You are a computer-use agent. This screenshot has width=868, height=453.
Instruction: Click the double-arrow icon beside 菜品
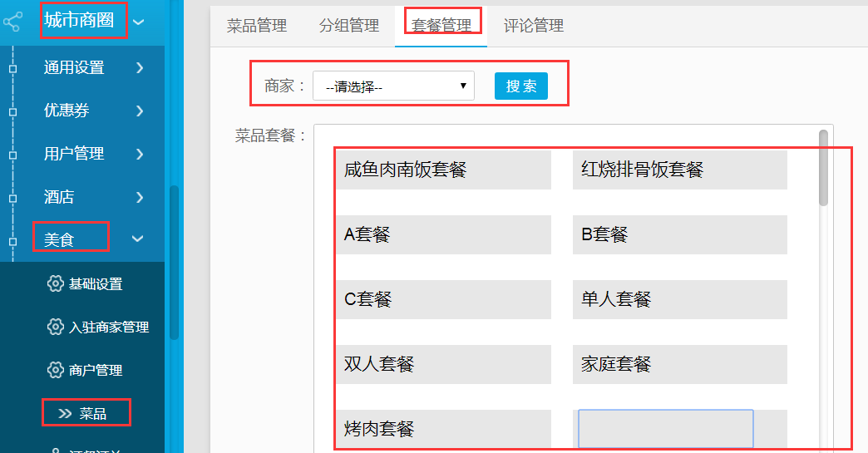(x=65, y=413)
